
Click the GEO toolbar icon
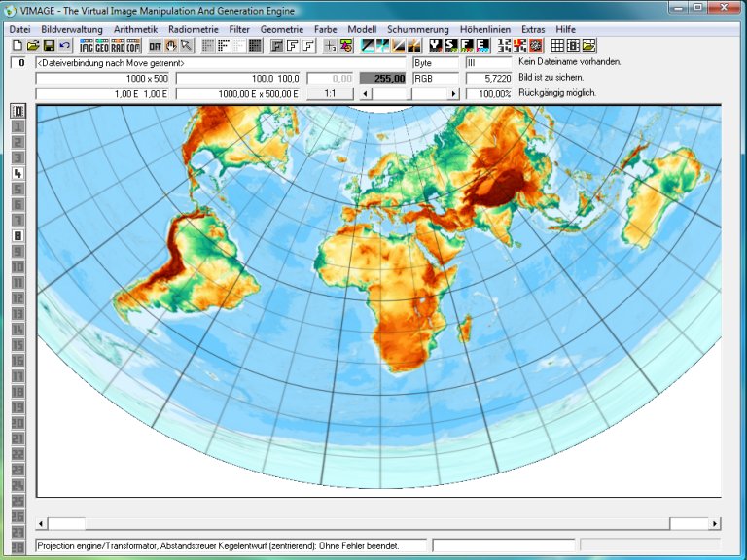[x=102, y=46]
